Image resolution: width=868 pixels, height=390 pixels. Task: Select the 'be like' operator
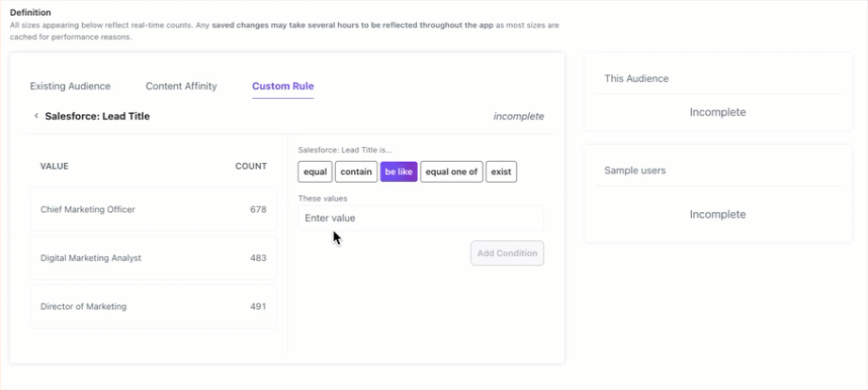coord(398,171)
